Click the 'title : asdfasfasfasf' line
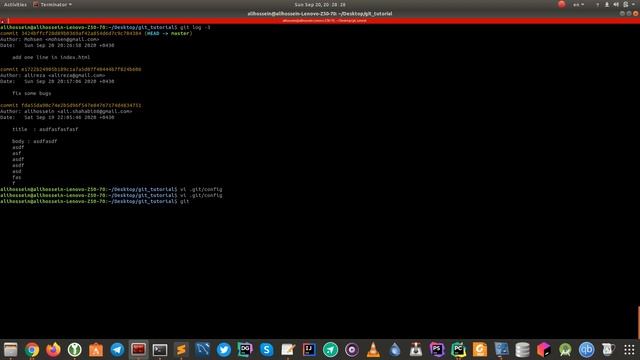 [x=45, y=129]
